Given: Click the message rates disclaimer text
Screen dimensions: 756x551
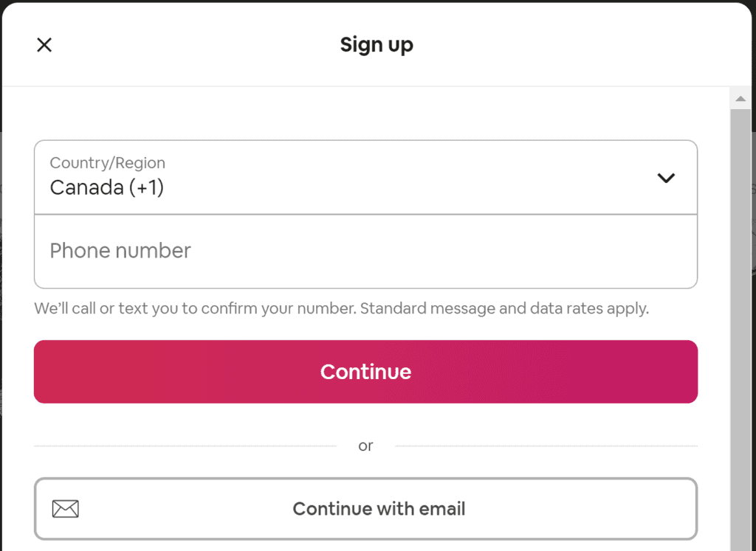Looking at the screenshot, I should tap(341, 308).
